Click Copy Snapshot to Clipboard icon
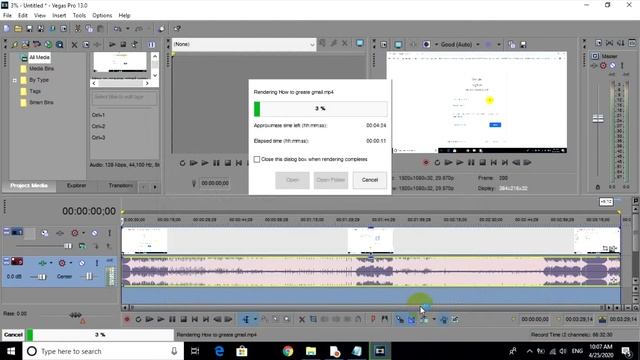The height and width of the screenshot is (360, 640). click(x=512, y=44)
